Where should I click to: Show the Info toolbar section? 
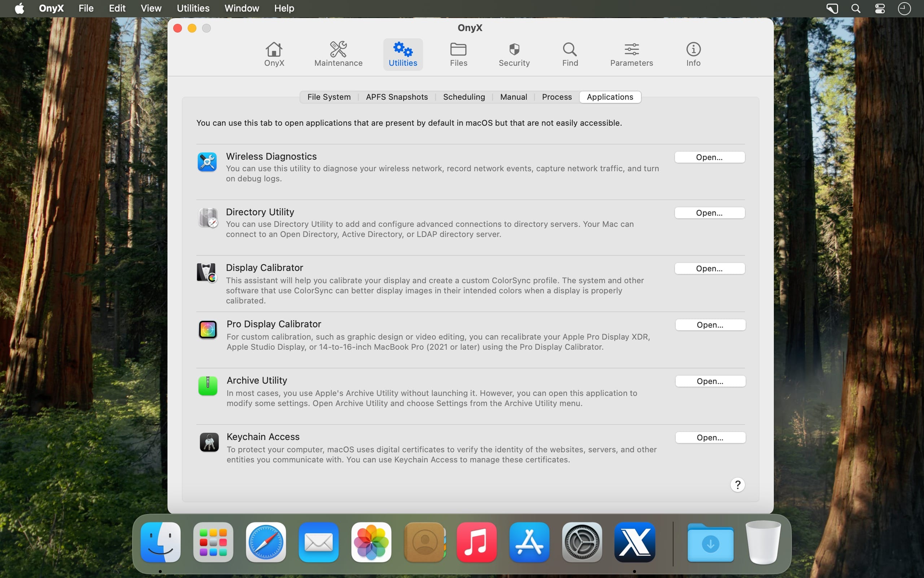click(x=693, y=54)
